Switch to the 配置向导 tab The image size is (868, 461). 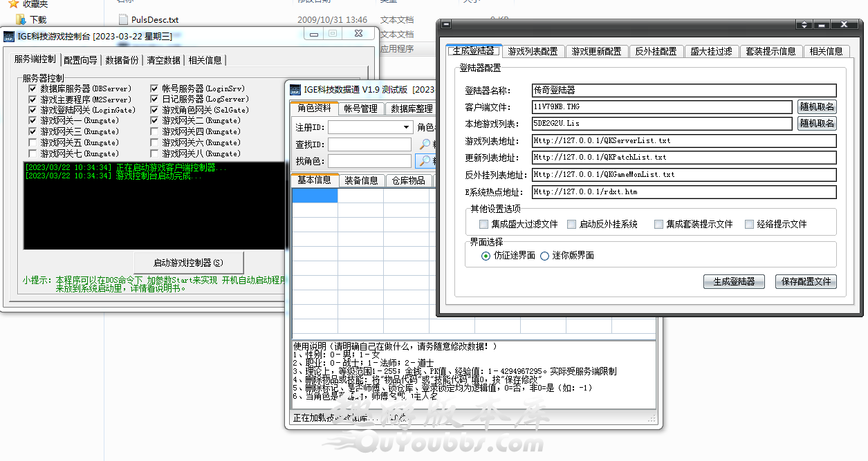coord(81,60)
